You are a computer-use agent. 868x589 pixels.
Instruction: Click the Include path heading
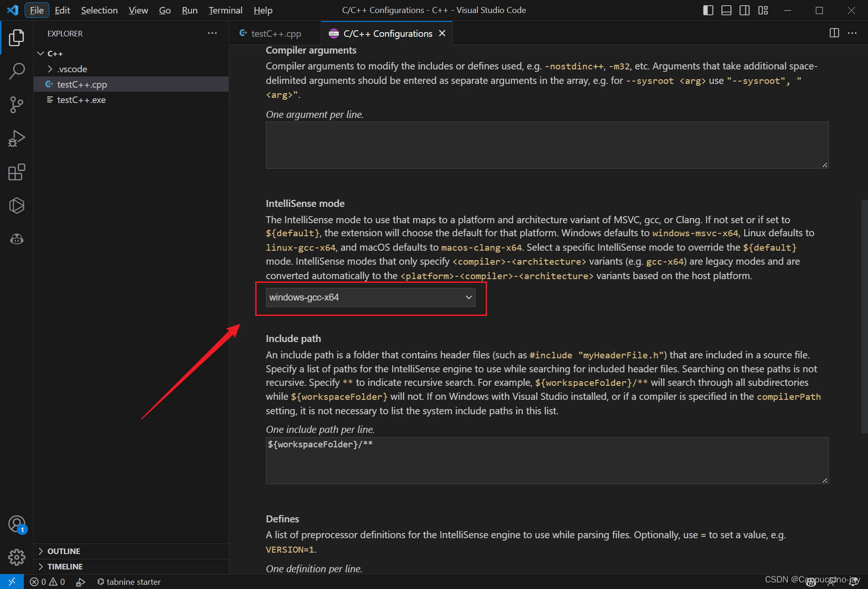pyautogui.click(x=293, y=339)
